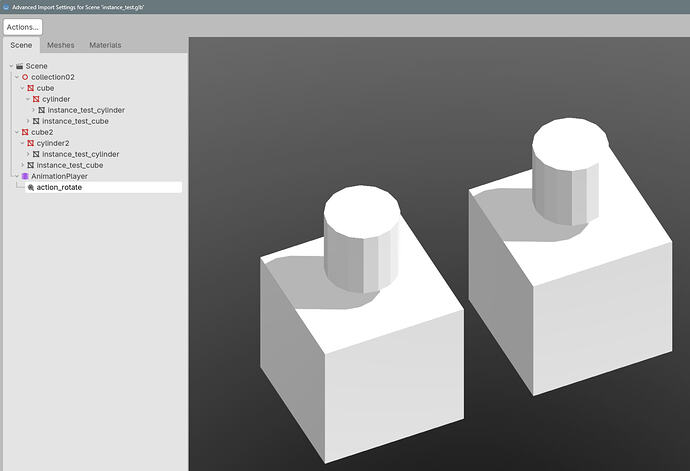Image resolution: width=690 pixels, height=471 pixels.
Task: Expand instance_test_cylinder under cylinder2
Action: click(x=28, y=154)
